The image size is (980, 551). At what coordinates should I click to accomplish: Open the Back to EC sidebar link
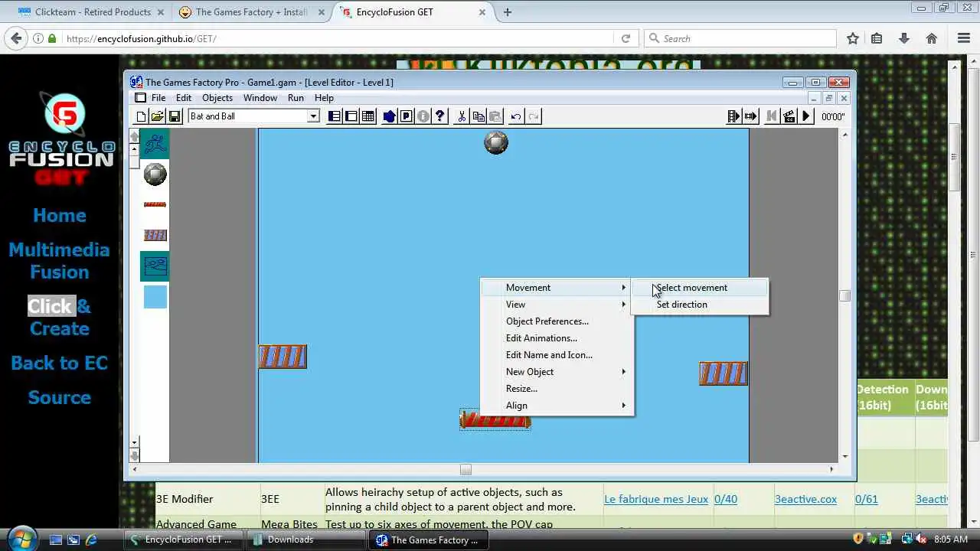click(60, 364)
